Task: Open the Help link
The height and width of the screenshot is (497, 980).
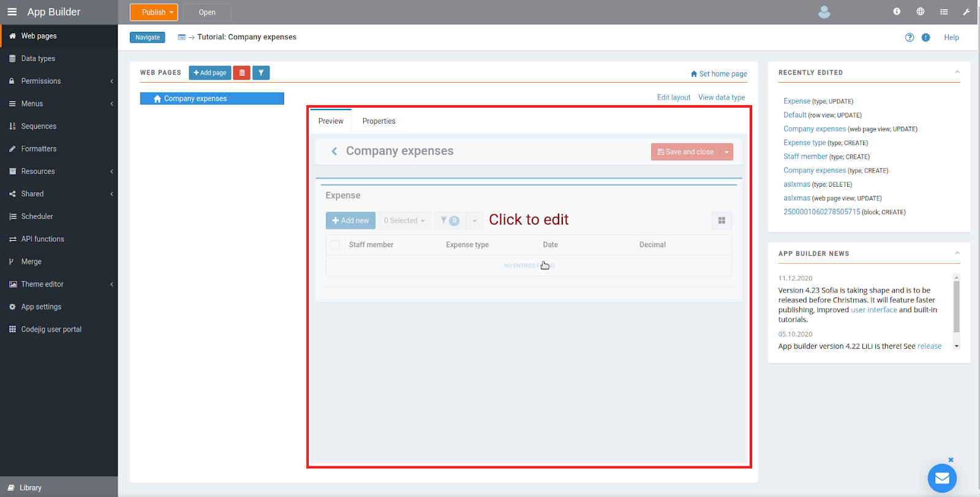Action: pos(951,37)
